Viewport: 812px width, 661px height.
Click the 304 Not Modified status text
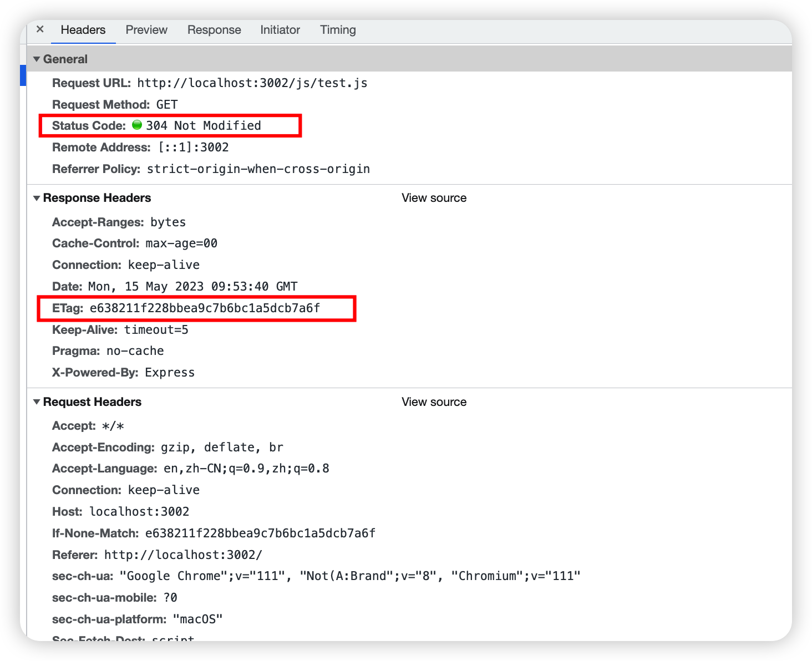tap(204, 126)
